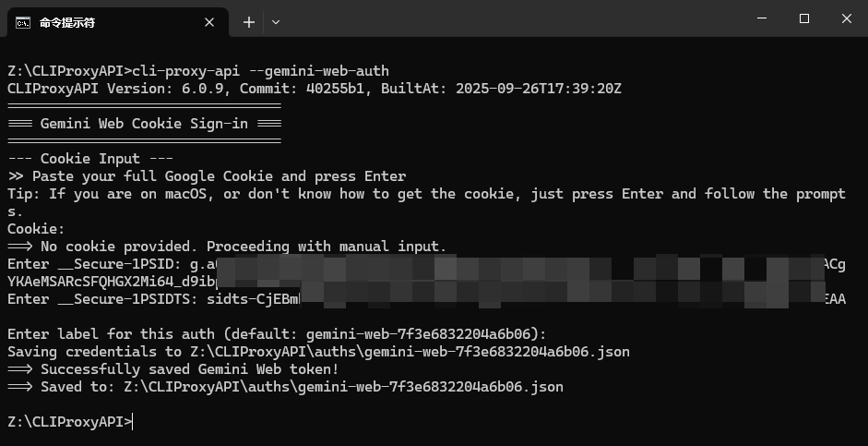Click the Command Prompt icon in the tab

pos(23,22)
